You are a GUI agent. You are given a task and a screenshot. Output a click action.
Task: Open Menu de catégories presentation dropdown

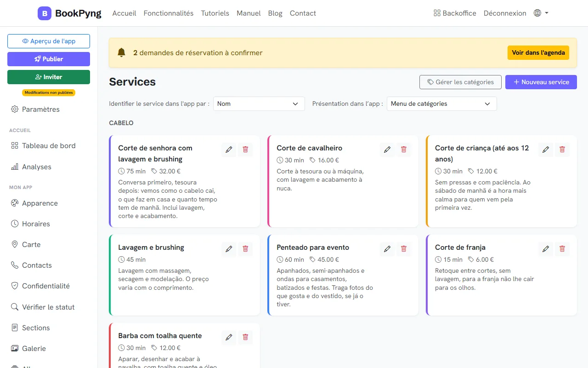[442, 103]
